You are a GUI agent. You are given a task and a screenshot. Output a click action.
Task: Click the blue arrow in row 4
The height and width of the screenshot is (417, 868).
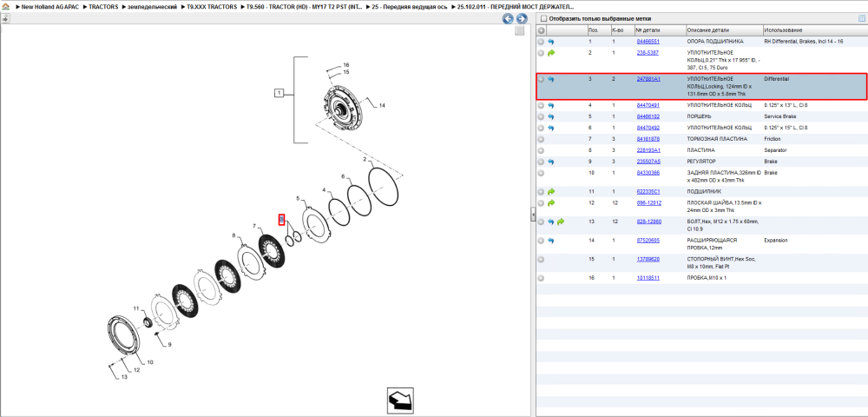(551, 105)
